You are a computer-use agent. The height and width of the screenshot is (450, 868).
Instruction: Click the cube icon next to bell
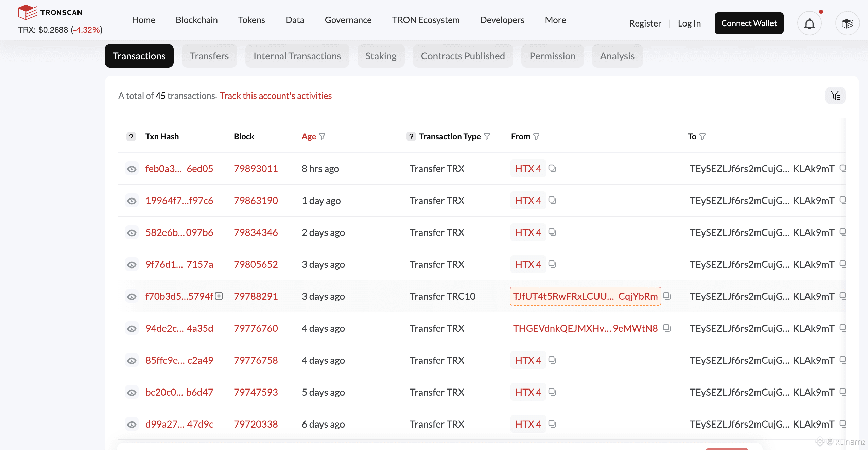pos(847,23)
